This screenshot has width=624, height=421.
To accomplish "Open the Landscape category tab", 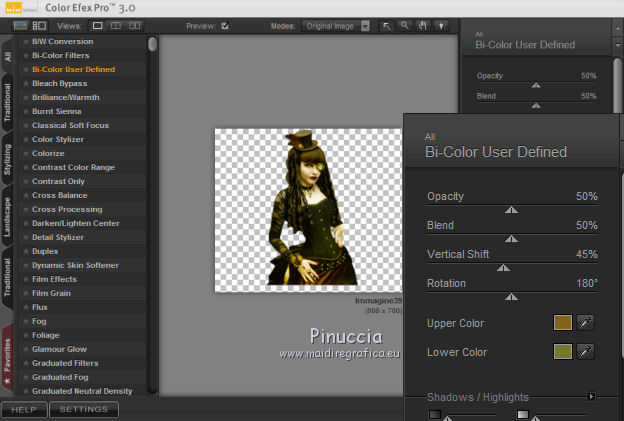I will (x=8, y=218).
